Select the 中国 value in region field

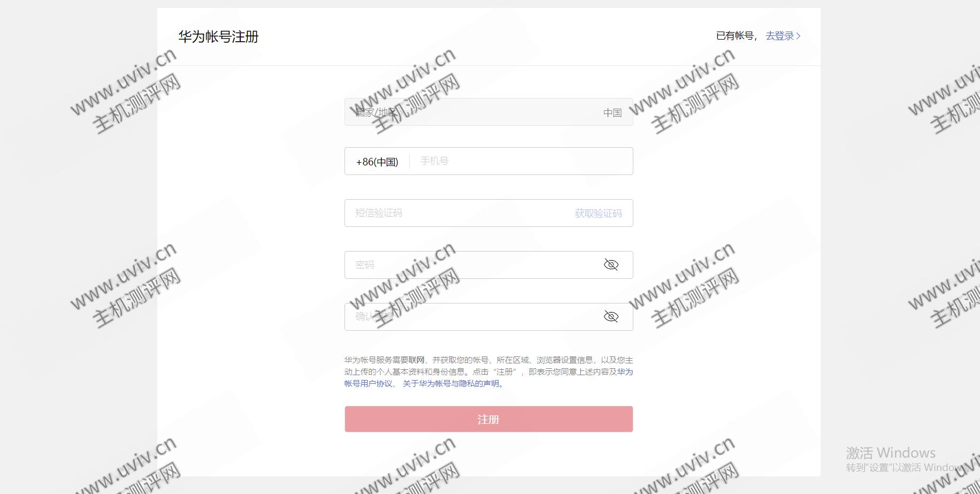tap(612, 112)
